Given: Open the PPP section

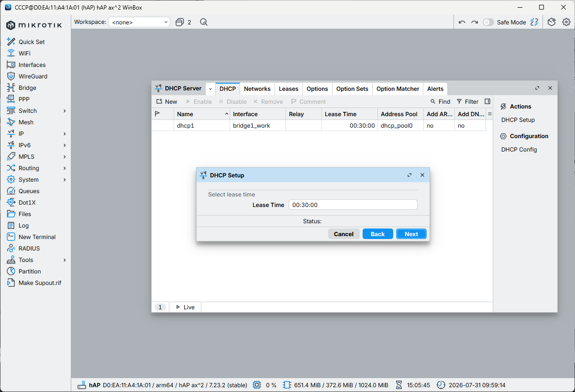Looking at the screenshot, I should (24, 99).
